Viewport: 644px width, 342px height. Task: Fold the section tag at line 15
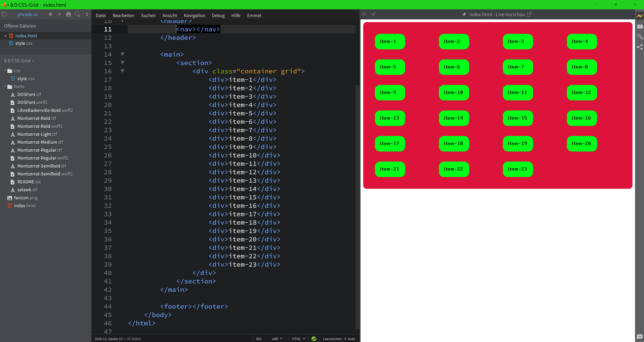[x=122, y=63]
